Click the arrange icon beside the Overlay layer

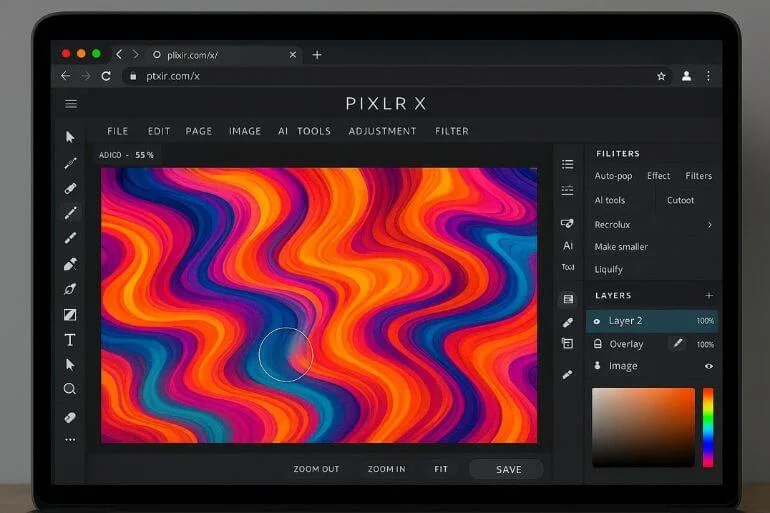click(x=568, y=343)
